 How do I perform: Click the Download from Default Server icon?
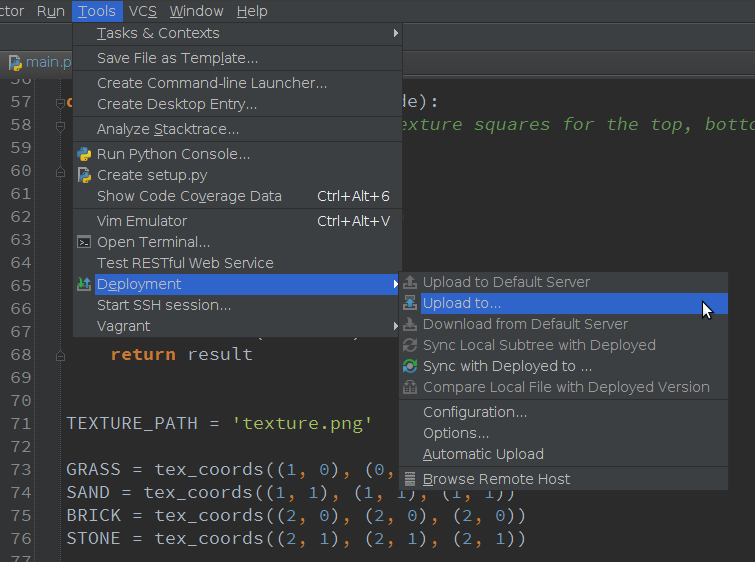pos(410,324)
